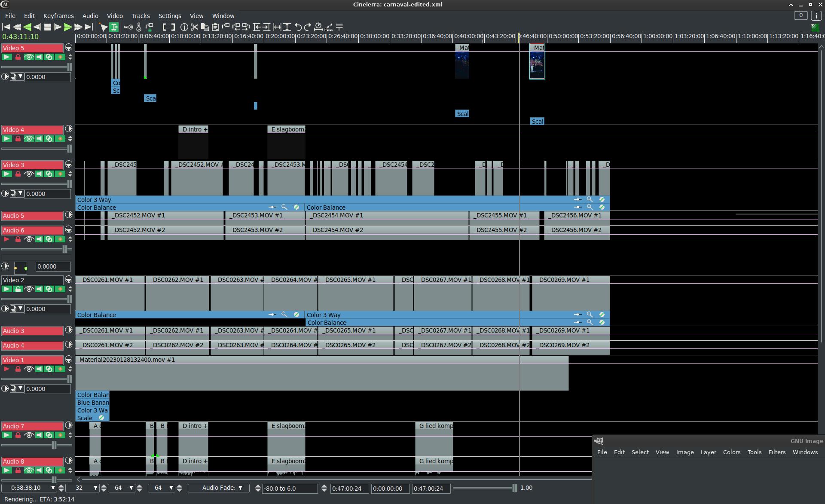Open the Keyframes menu
The image size is (825, 504).
(58, 16)
